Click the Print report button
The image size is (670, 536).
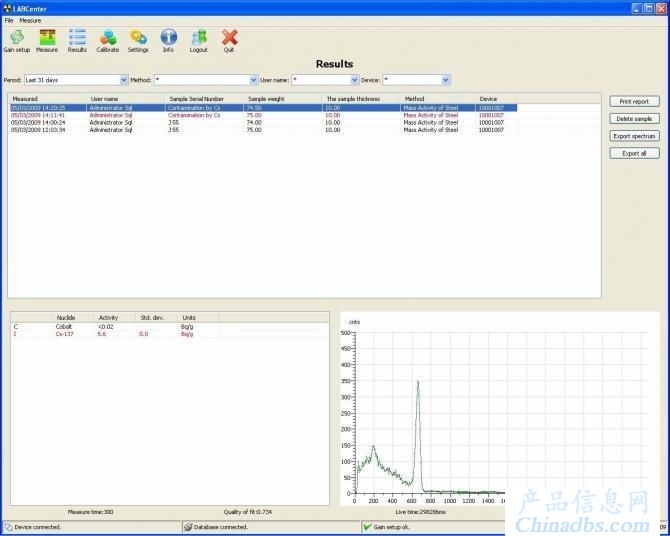click(x=634, y=101)
